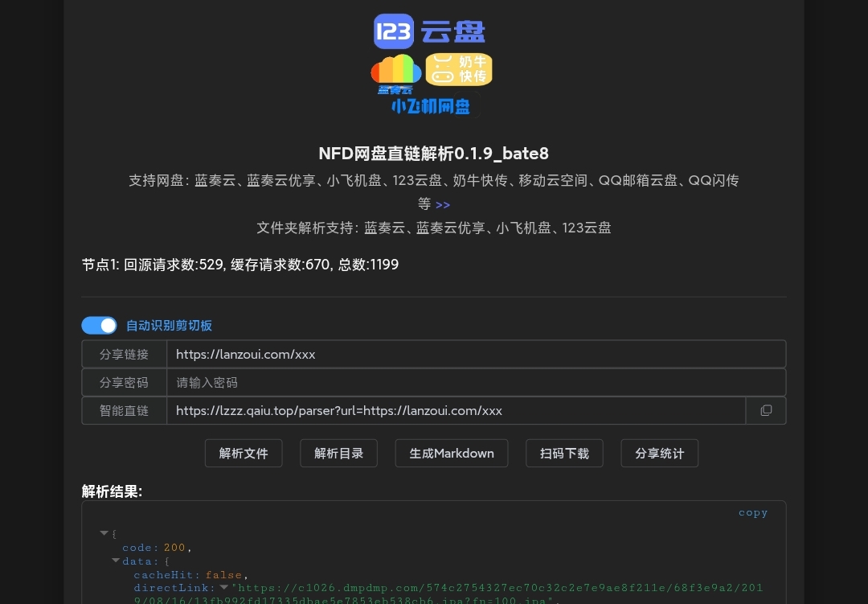Click the code: 200 line in result

click(157, 548)
